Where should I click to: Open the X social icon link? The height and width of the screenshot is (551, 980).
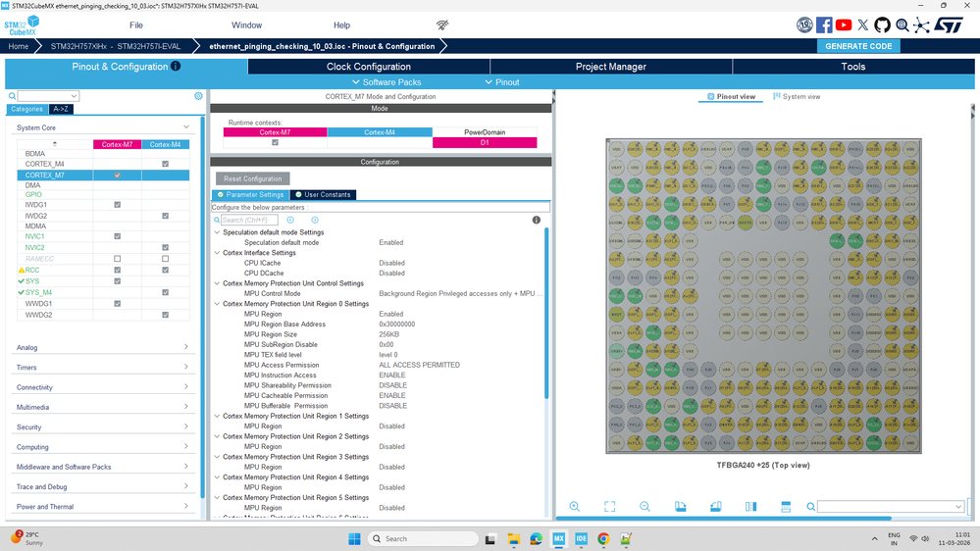pyautogui.click(x=863, y=25)
